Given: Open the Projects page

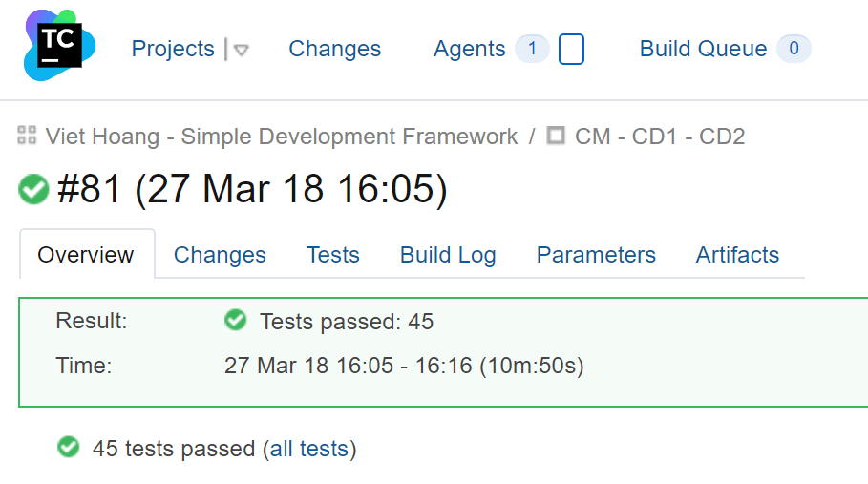Looking at the screenshot, I should coord(173,49).
